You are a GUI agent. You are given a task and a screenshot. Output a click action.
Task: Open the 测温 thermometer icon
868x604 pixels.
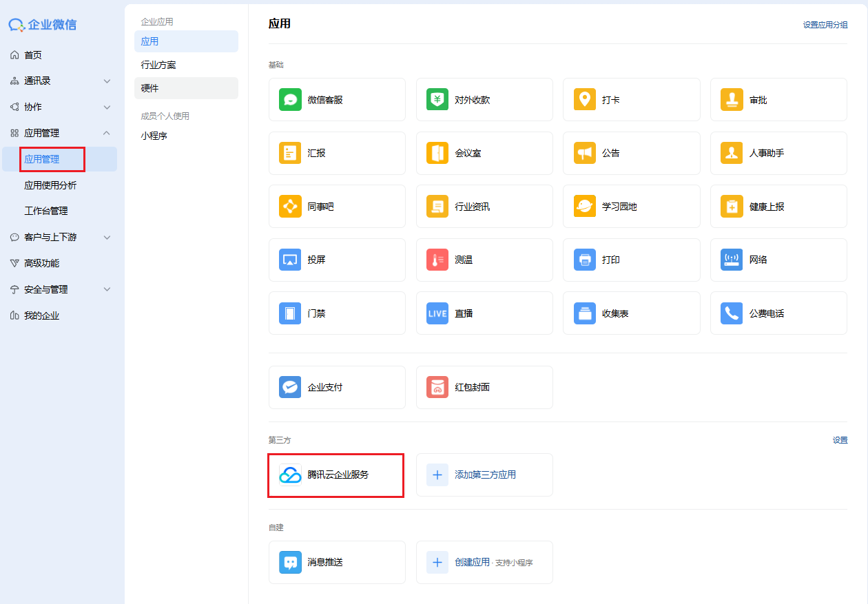tap(437, 260)
